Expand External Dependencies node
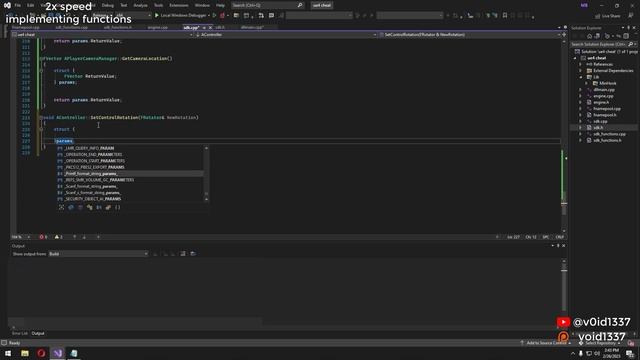This screenshot has width=640, height=360. [x=580, y=71]
